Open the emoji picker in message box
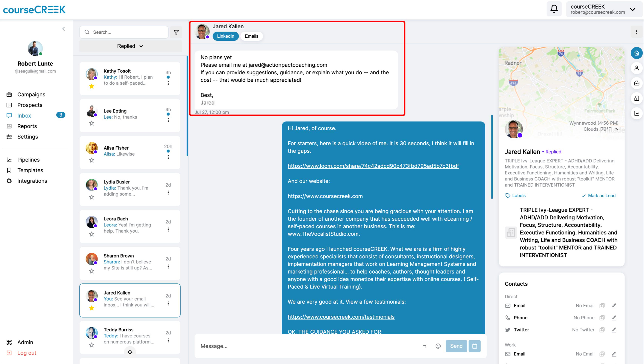The image size is (644, 364). coord(438,346)
